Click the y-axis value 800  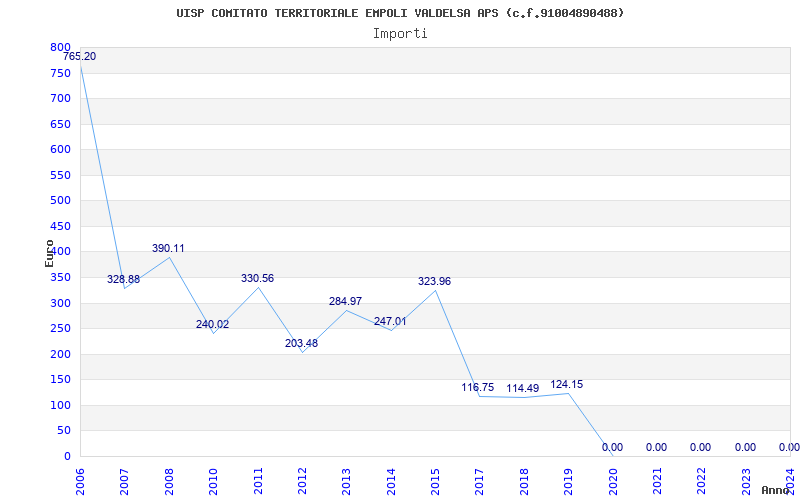(60, 47)
